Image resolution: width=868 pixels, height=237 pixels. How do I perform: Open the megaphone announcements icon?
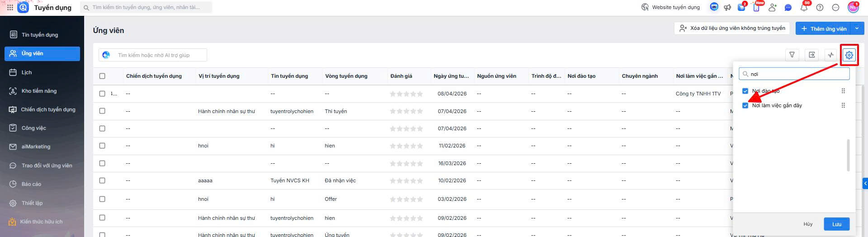[727, 7]
